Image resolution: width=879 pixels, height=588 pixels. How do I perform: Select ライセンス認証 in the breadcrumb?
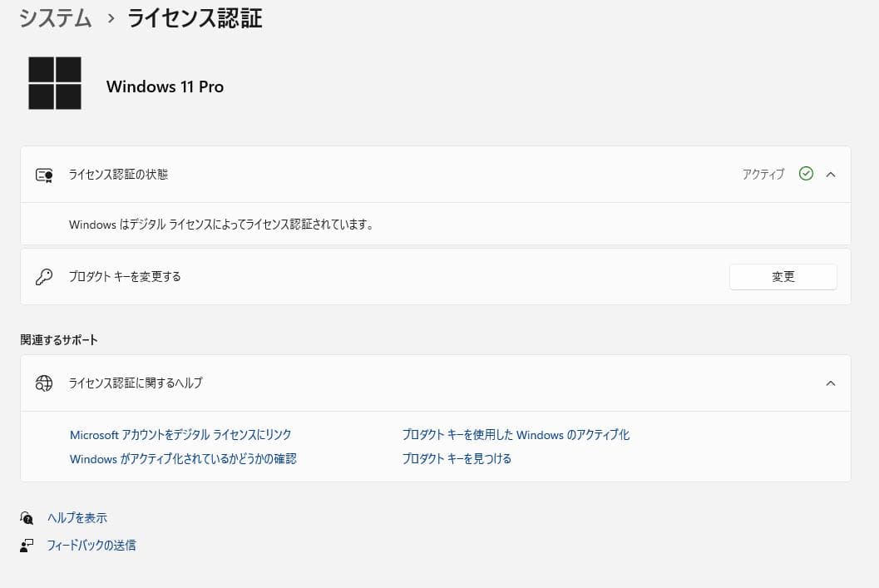click(x=194, y=19)
